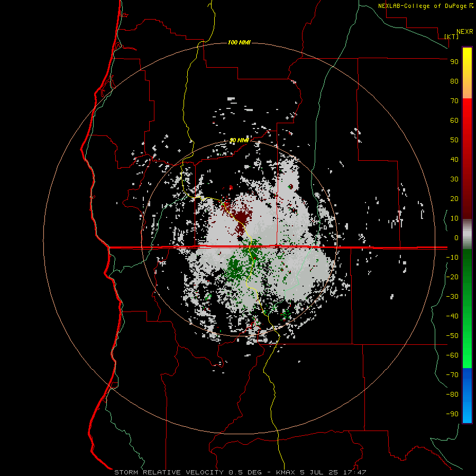
Task: Click the -50 value on velocity scale
Action: pyautogui.click(x=452, y=336)
